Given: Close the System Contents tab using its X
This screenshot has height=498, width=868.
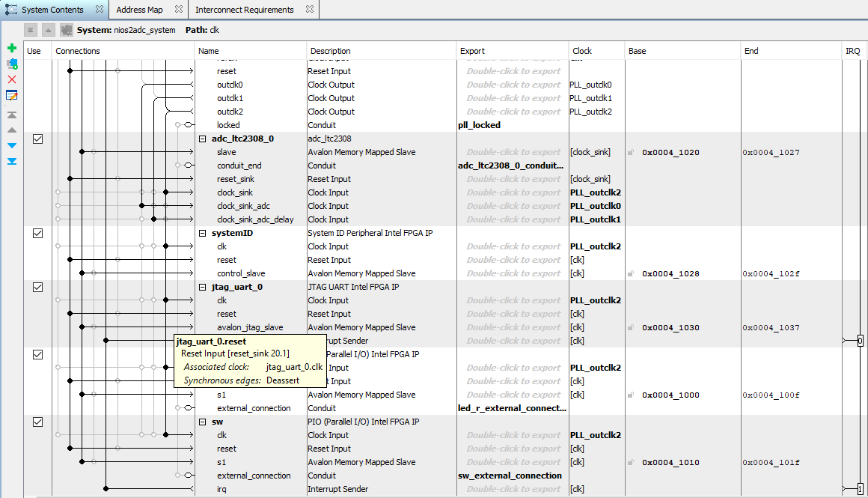Looking at the screenshot, I should point(99,9).
